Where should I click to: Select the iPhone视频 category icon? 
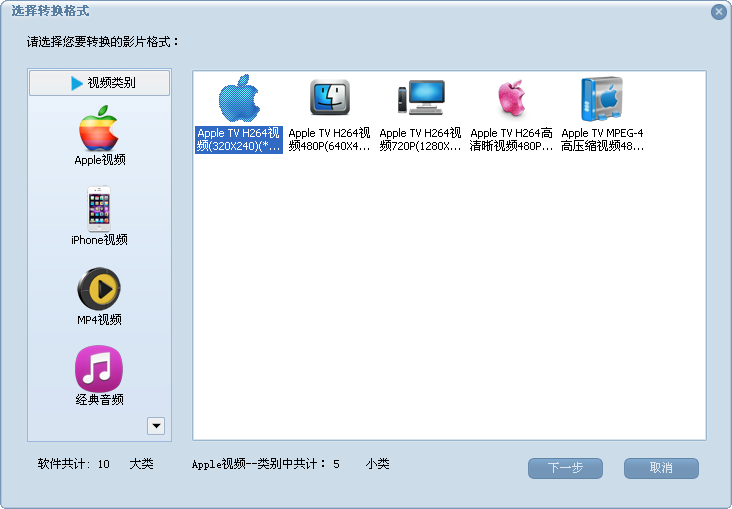pyautogui.click(x=99, y=208)
